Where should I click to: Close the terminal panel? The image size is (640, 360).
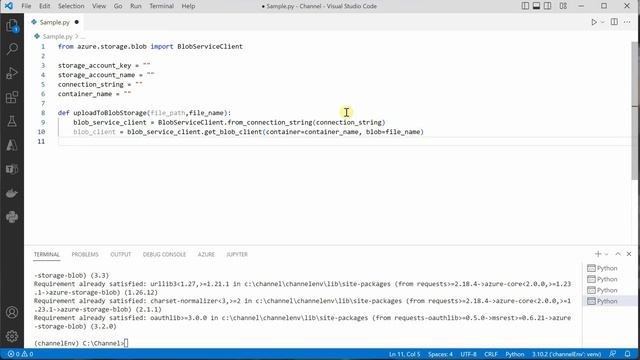(629, 254)
